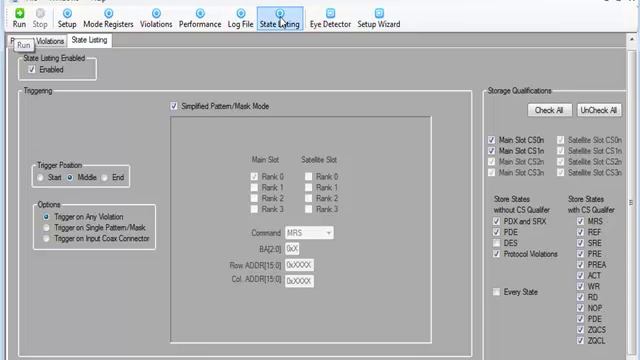Select Start trigger position

[x=40, y=178]
